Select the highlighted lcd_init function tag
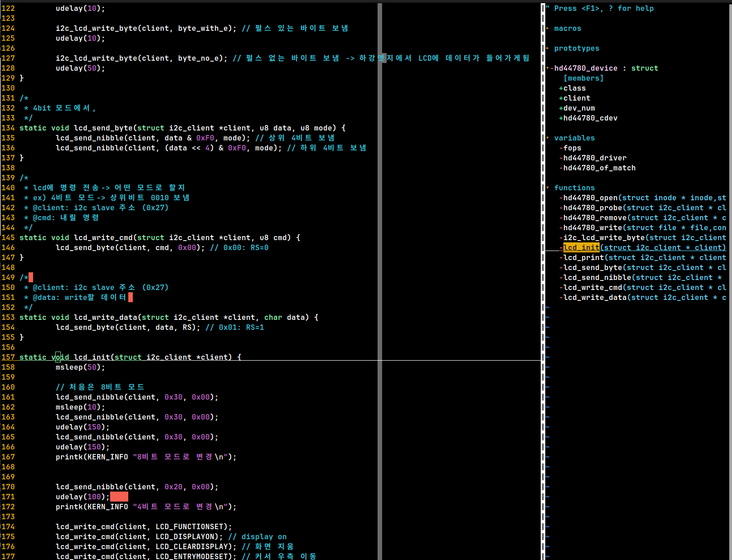Image resolution: width=732 pixels, height=560 pixels. (x=581, y=247)
